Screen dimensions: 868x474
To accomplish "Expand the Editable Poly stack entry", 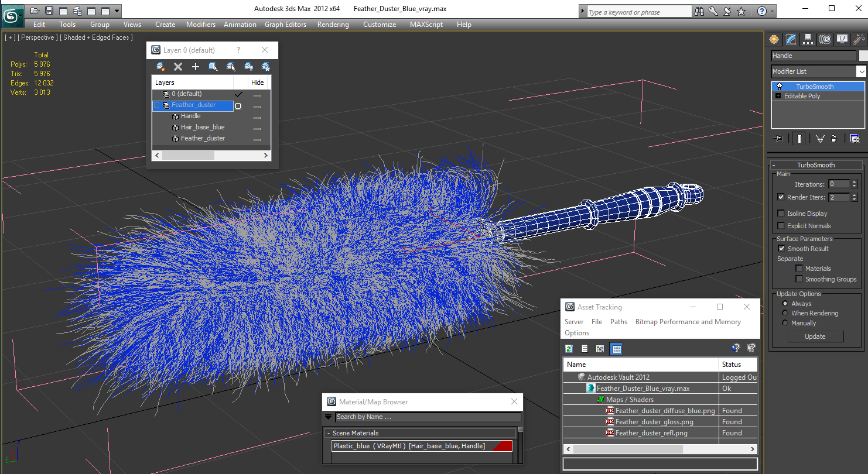I will [x=778, y=96].
